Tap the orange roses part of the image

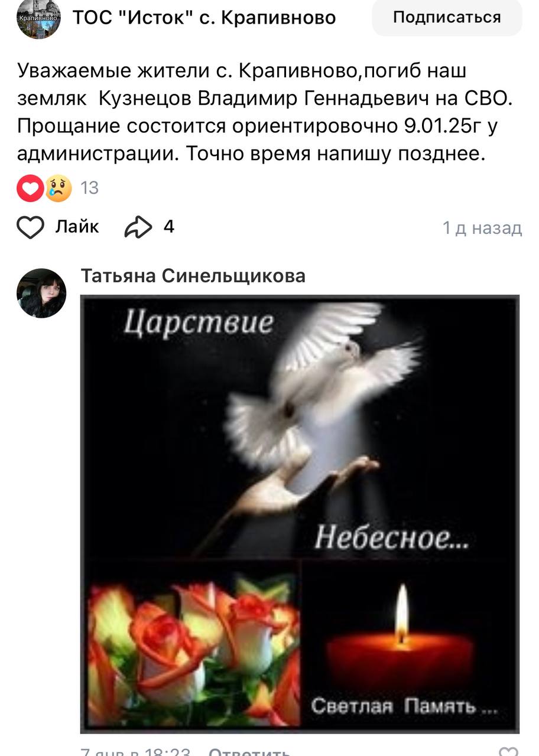click(192, 646)
